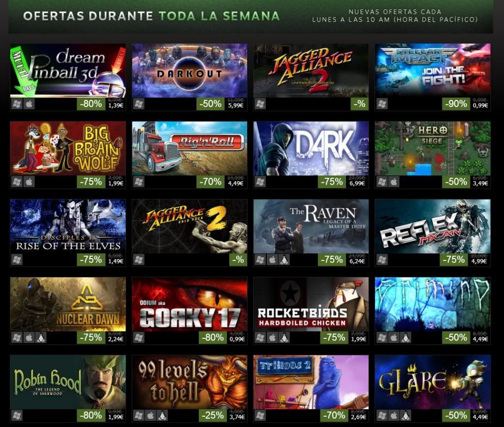Image resolution: width=504 pixels, height=427 pixels.
Task: Click the -25% price tag on 99 Levels
Action: pyautogui.click(x=213, y=415)
